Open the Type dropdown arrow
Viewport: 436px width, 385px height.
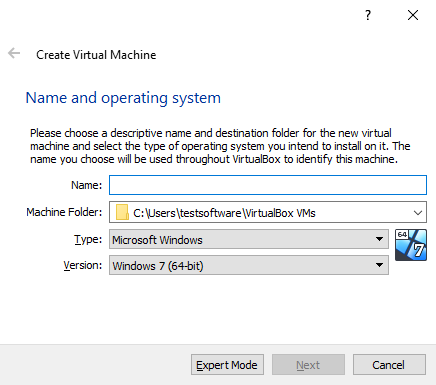coord(379,239)
